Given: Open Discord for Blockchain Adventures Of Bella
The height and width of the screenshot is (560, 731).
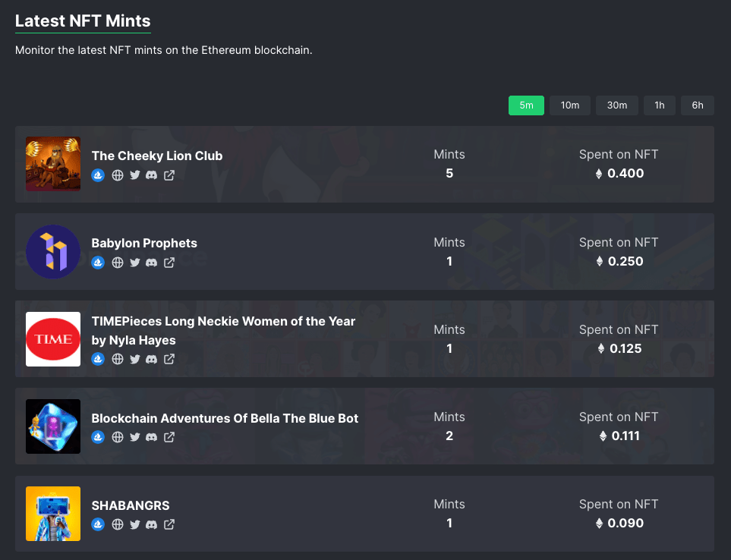Looking at the screenshot, I should point(151,437).
